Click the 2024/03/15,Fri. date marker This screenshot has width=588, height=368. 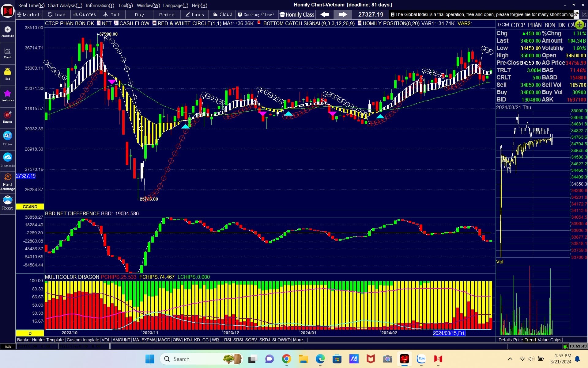point(449,333)
